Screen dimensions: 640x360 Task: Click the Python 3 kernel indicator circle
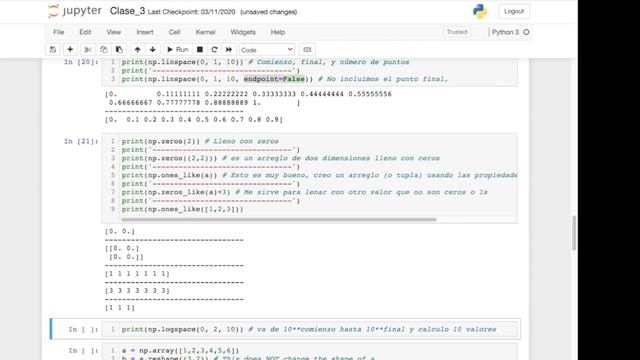point(526,32)
